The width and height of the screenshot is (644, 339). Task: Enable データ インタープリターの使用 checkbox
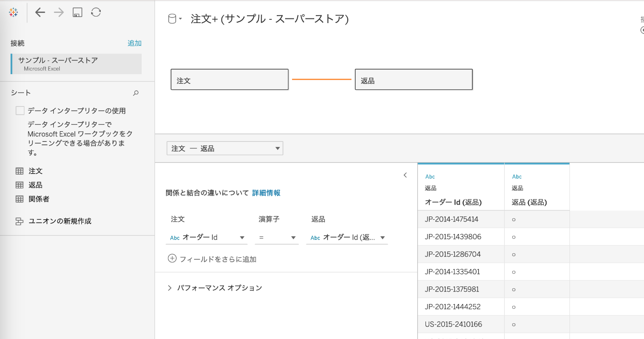(x=20, y=111)
